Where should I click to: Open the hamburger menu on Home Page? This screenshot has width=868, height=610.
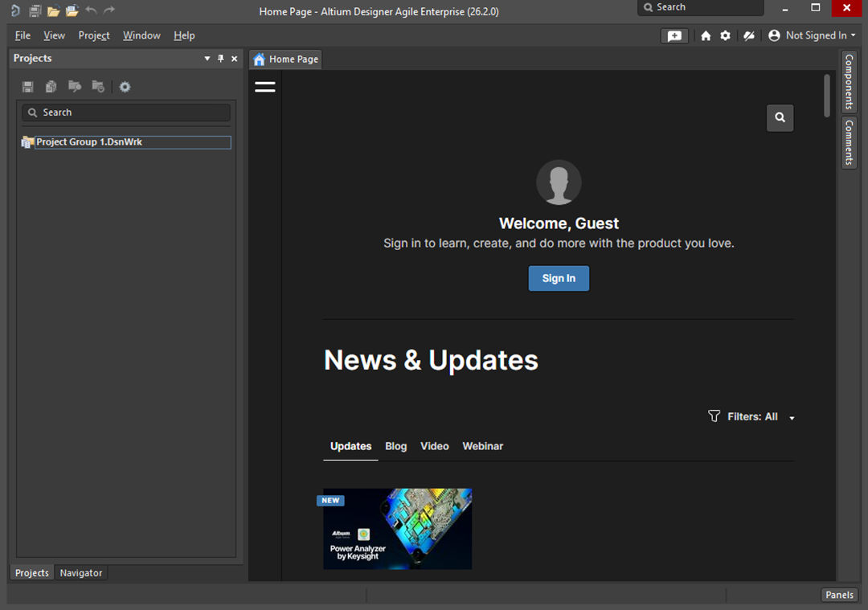(264, 87)
